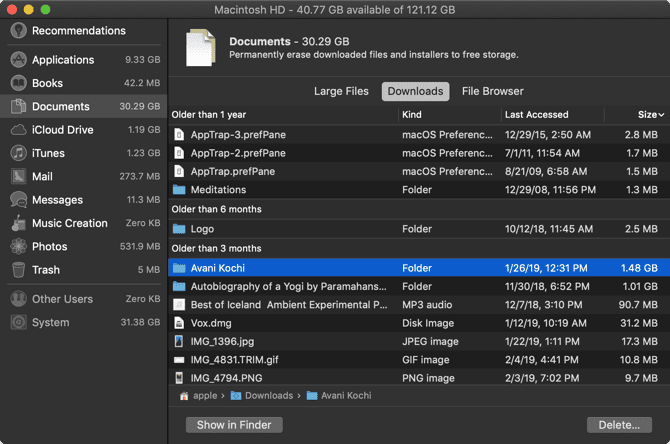Click the Avani Kochi folder icon in list
Viewport: 670px width, 444px height.
(179, 268)
